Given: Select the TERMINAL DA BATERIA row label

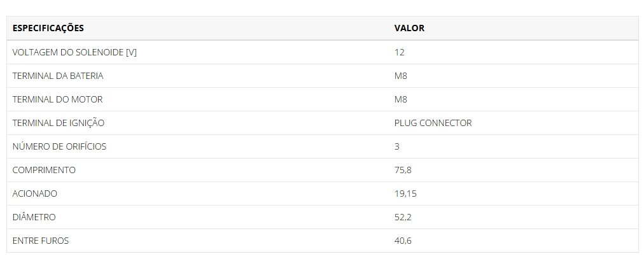Looking at the screenshot, I should tap(58, 76).
